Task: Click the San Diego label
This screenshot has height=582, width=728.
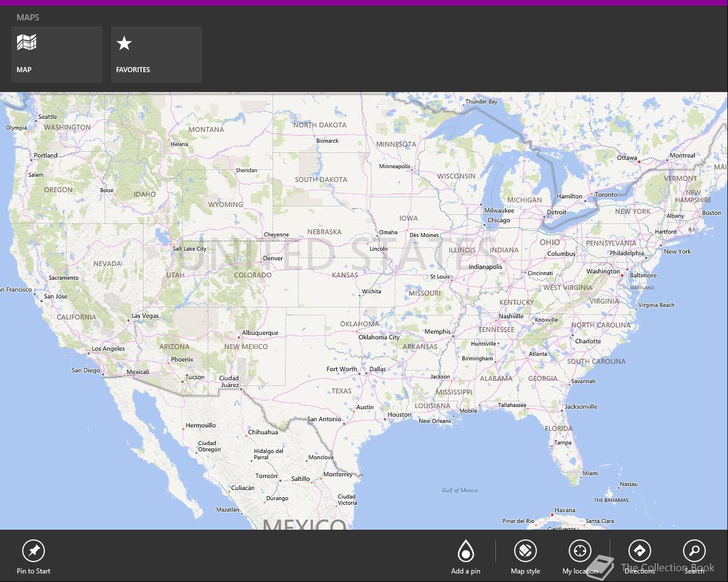Action: click(86, 370)
